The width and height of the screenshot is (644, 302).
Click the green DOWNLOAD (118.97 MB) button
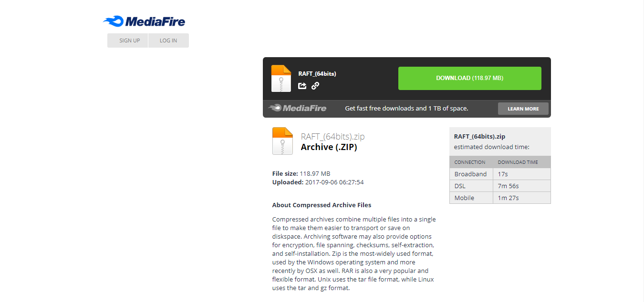tap(470, 78)
